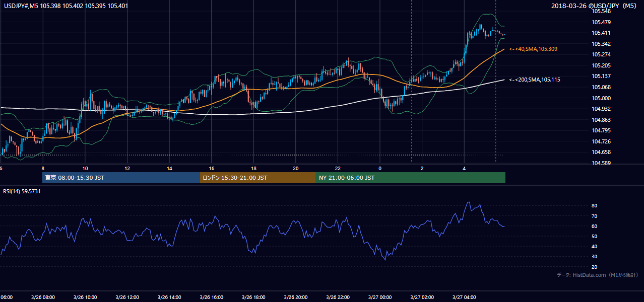Click the RSI(14) 59.5731 indicator label
Viewport: 644px width, 302px height.
[22, 191]
